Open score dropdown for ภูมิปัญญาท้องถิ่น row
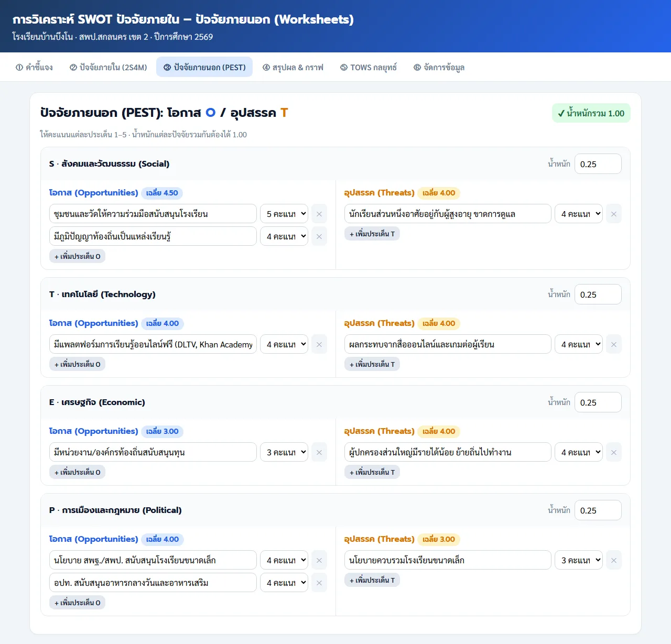 click(284, 236)
